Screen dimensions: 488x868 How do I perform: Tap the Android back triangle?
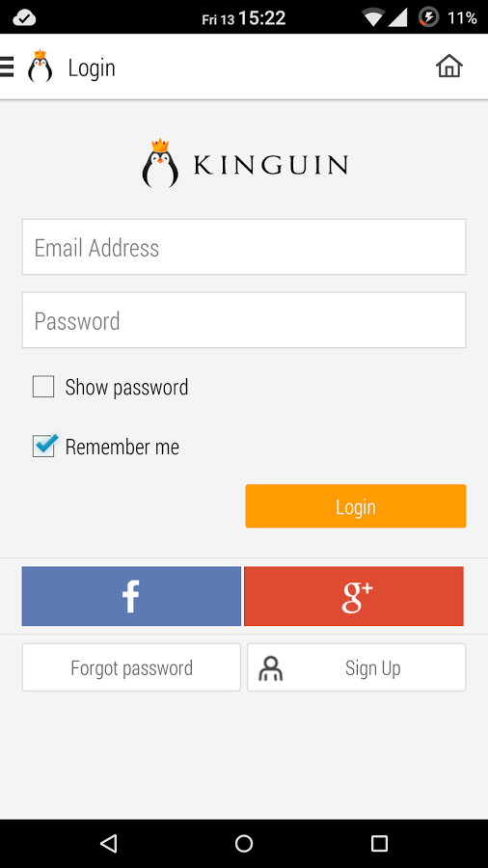pyautogui.click(x=108, y=843)
